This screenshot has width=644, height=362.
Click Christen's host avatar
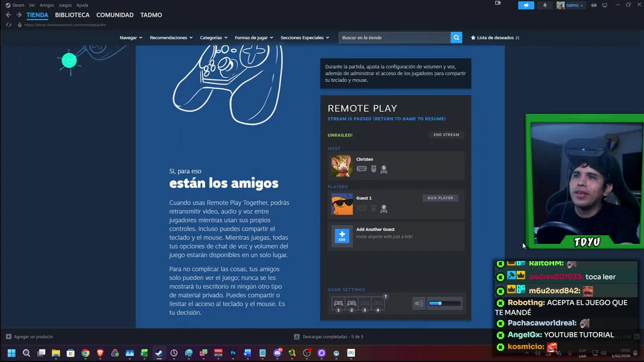coord(342,166)
